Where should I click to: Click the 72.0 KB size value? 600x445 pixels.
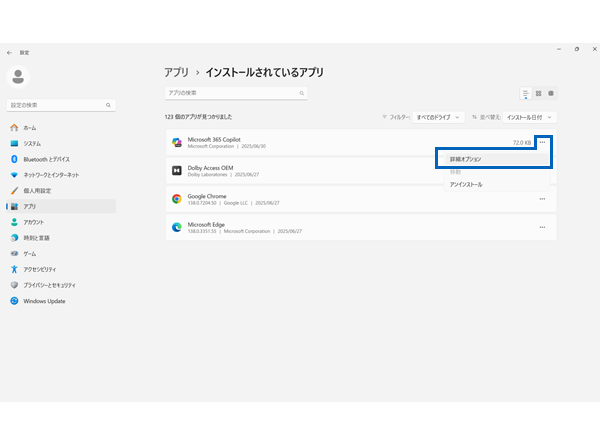[522, 143]
